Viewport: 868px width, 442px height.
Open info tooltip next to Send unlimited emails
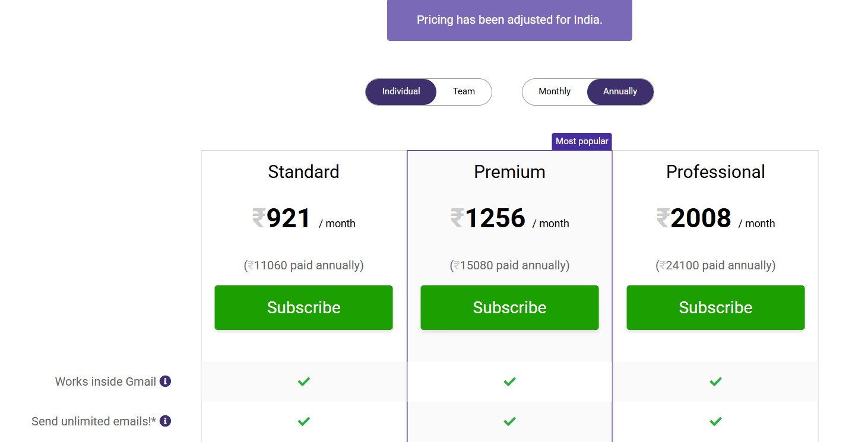[x=165, y=421]
